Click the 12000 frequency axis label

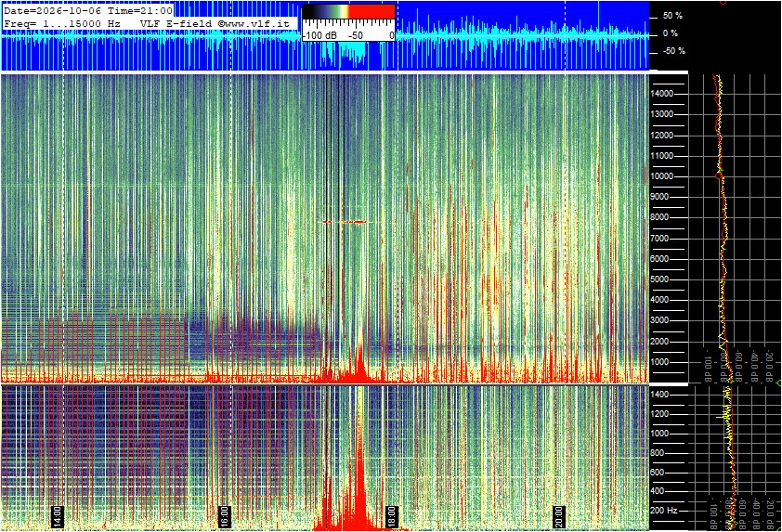(x=662, y=136)
